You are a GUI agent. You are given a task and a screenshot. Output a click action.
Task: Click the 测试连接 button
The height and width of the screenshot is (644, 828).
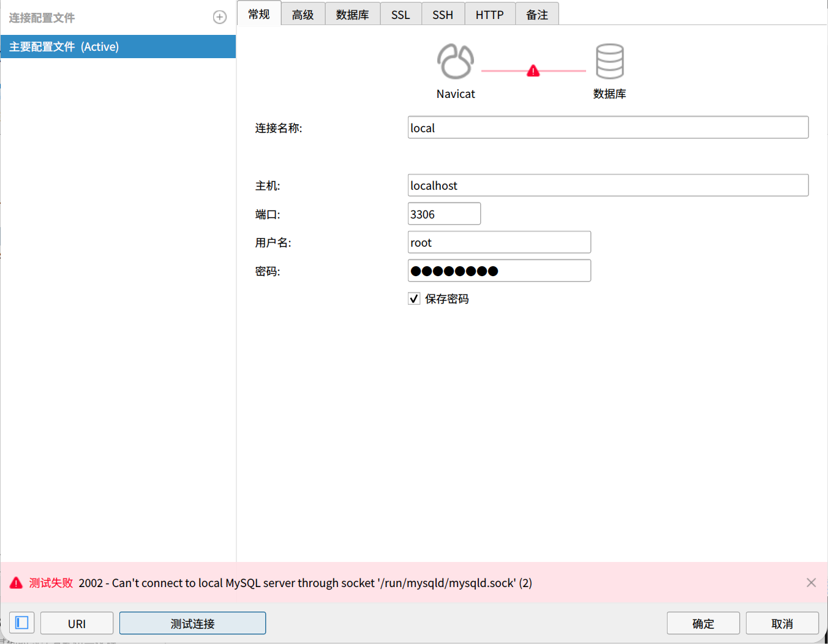point(192,623)
